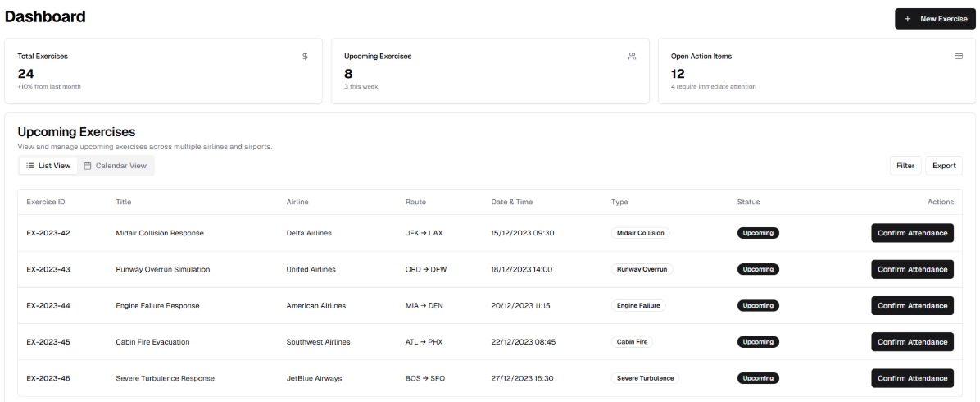Click the Midair Collision type badge

[x=641, y=233]
